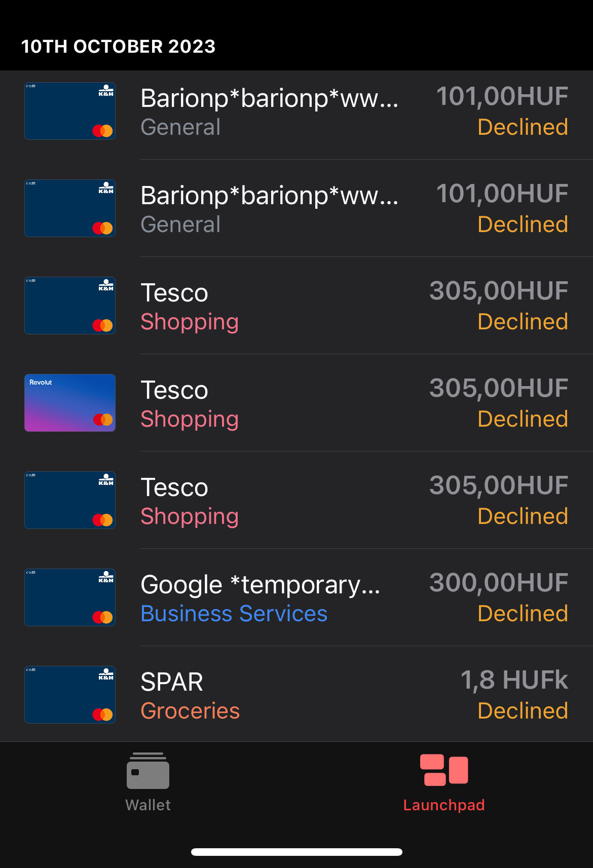Open the Wallet tab icon
This screenshot has width=593, height=868.
point(148,771)
